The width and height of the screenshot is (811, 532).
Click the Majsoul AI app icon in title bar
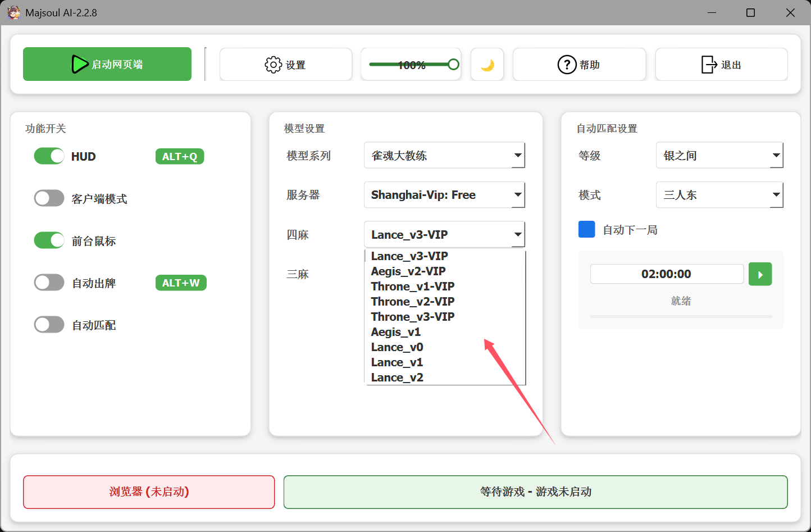[13, 12]
